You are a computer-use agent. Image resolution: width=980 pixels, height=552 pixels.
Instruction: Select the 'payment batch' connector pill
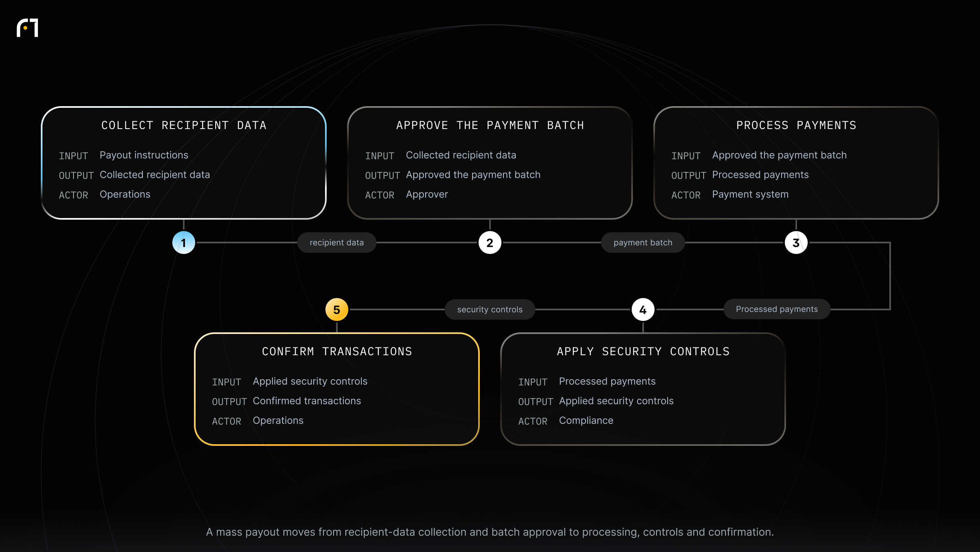(x=643, y=243)
